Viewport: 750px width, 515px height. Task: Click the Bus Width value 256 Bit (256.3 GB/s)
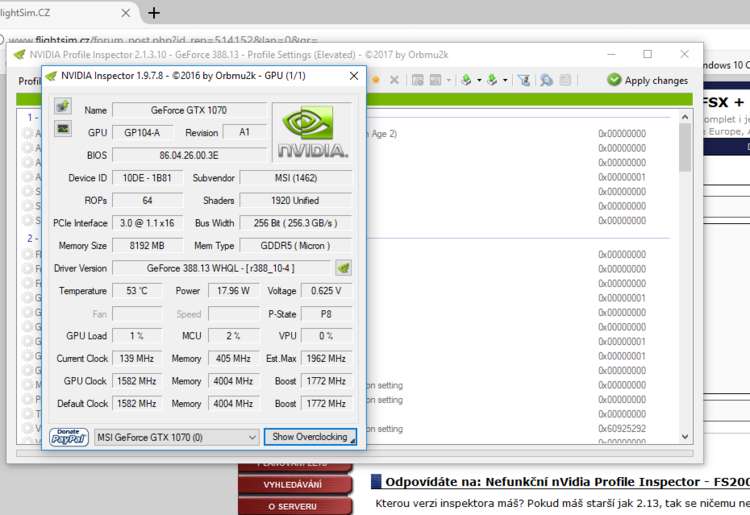tap(295, 223)
